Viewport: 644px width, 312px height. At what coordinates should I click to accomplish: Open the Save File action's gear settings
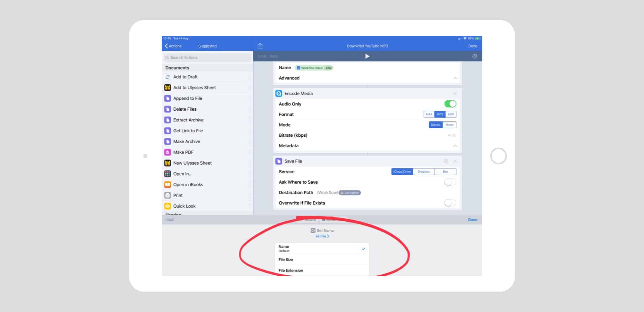(446, 161)
